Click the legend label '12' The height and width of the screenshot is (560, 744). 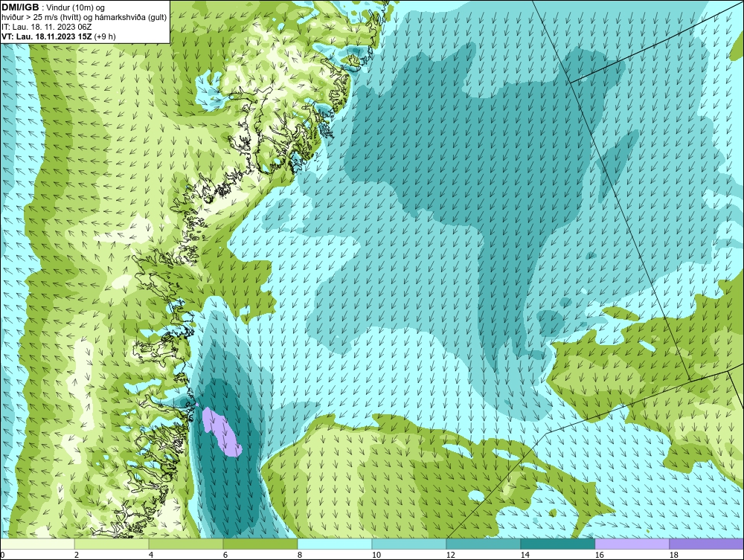(x=450, y=555)
